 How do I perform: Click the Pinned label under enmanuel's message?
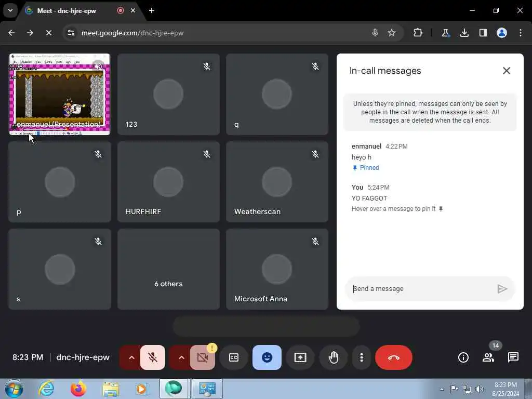coord(366,168)
